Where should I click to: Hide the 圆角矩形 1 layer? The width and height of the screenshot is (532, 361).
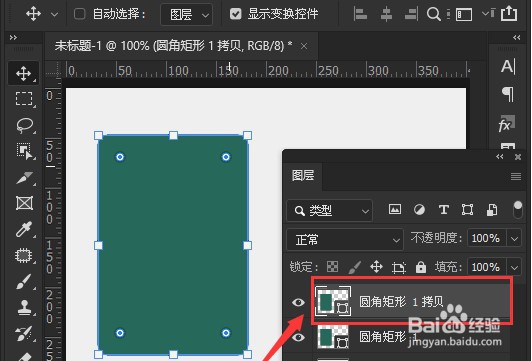(x=298, y=337)
